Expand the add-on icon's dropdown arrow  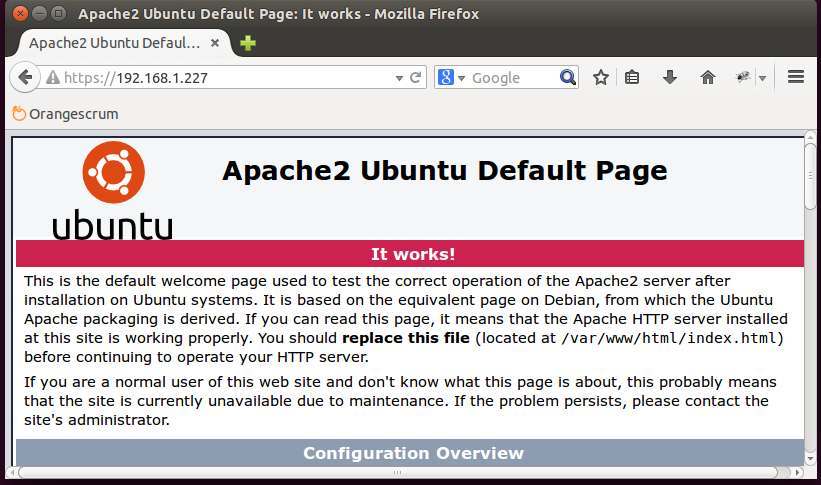[762, 79]
